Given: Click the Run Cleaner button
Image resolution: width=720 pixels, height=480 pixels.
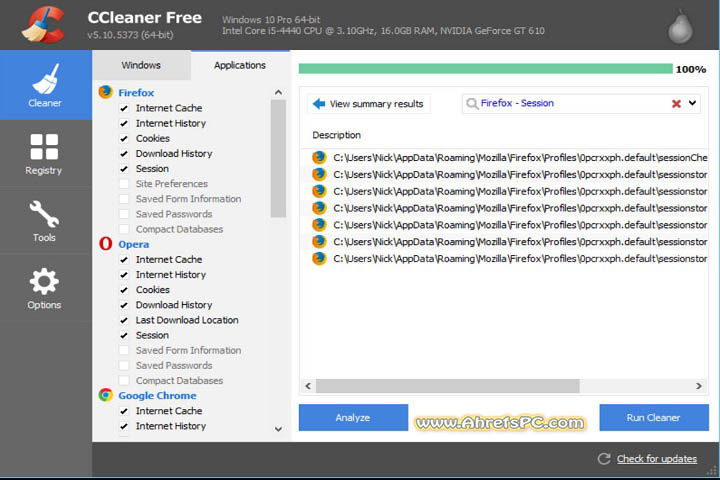Looking at the screenshot, I should (654, 418).
